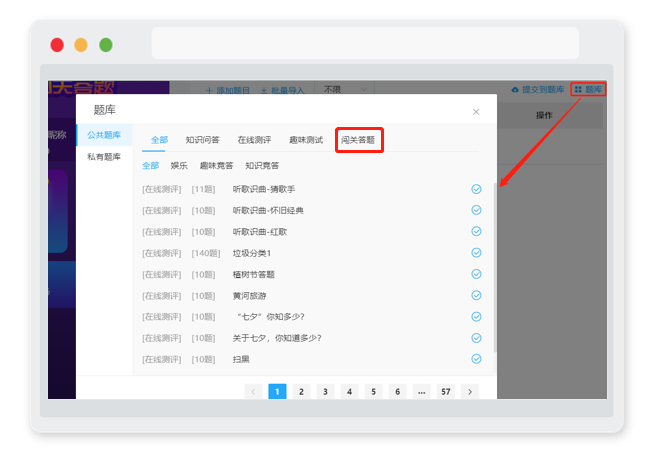Select check icon for "七夕"你知多少?
Viewport: 660px width, 460px height.
(x=476, y=316)
